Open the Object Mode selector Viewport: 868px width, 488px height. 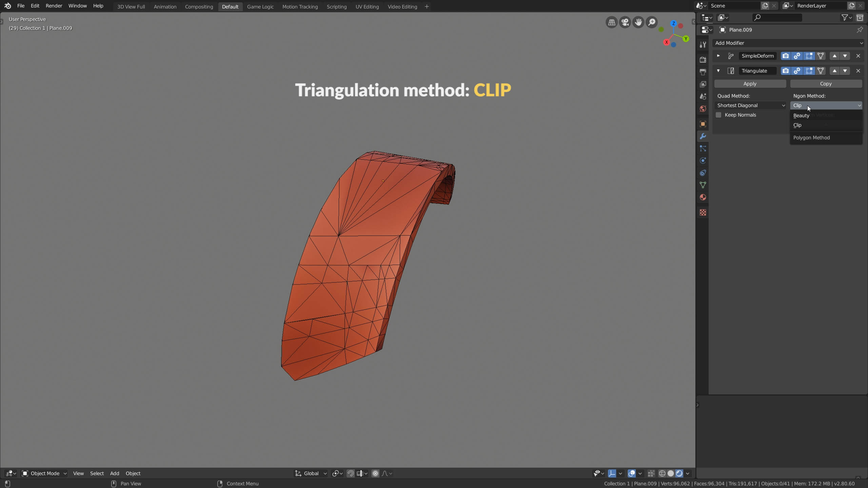click(x=44, y=473)
